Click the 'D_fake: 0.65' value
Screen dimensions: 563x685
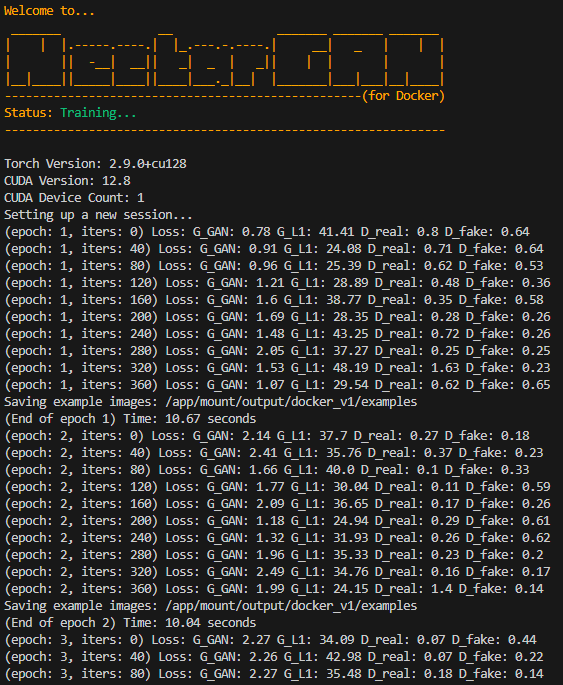(508, 385)
